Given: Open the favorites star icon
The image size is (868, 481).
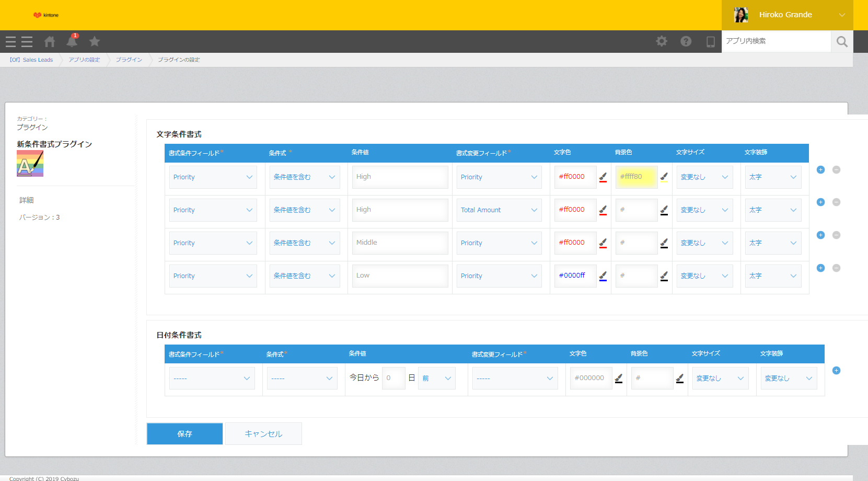Looking at the screenshot, I should 95,41.
